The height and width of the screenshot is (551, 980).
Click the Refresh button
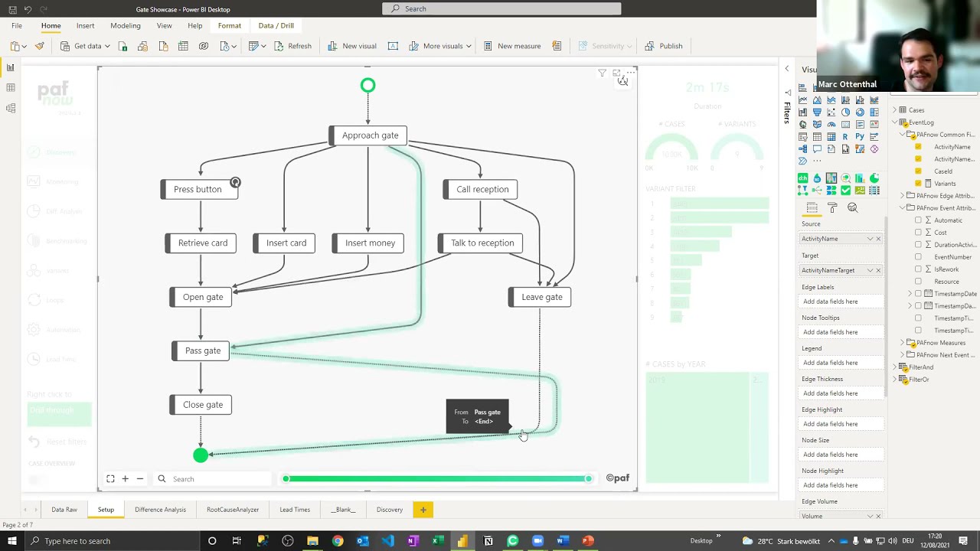point(293,46)
